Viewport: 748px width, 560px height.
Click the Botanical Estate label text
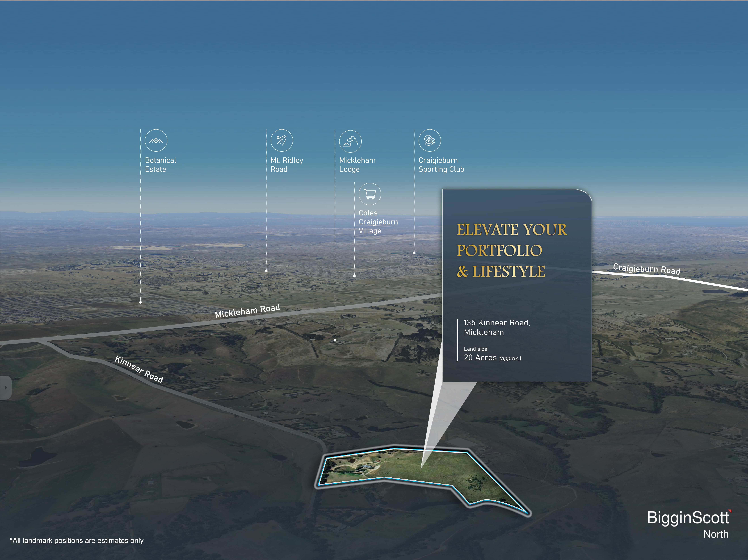(160, 165)
